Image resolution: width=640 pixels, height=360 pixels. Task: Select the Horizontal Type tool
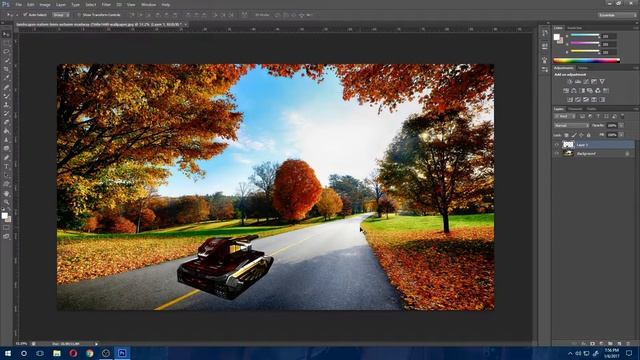pyautogui.click(x=6, y=167)
